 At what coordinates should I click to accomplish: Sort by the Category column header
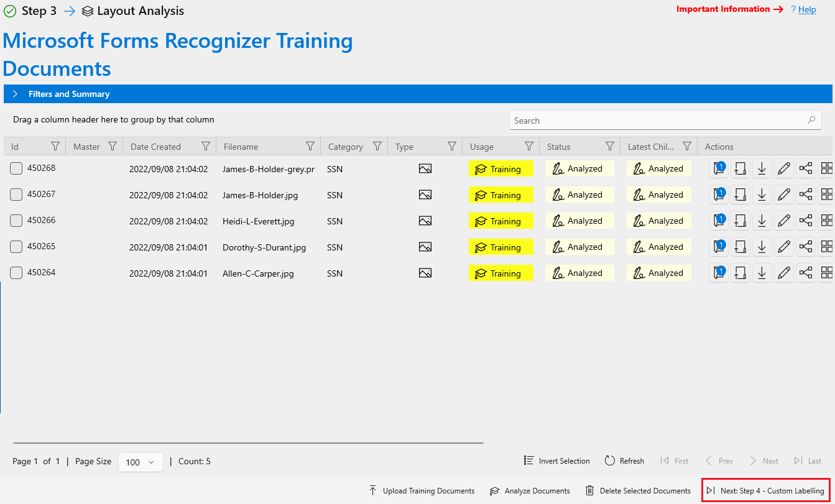(346, 147)
